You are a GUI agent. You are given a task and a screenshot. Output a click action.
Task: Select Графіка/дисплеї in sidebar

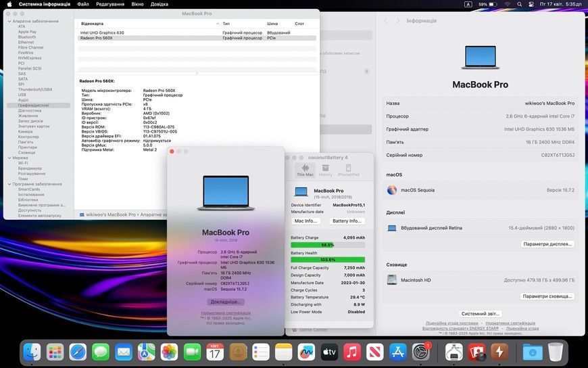(39, 106)
